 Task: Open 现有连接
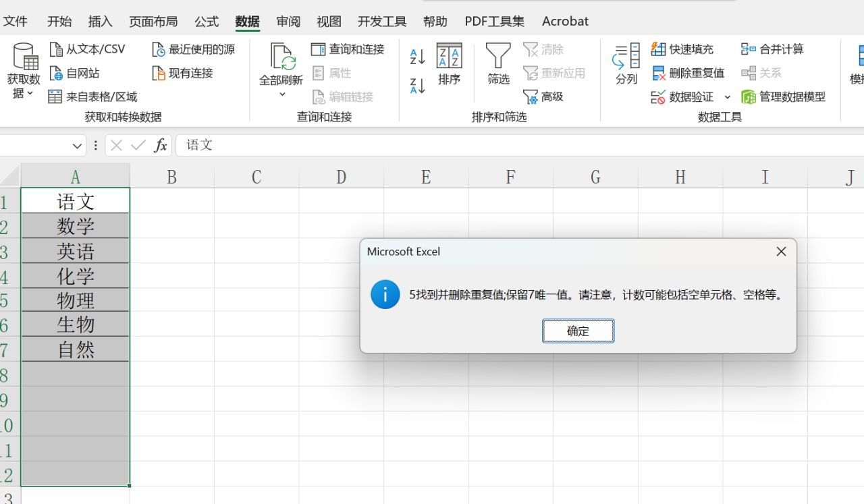coord(183,73)
